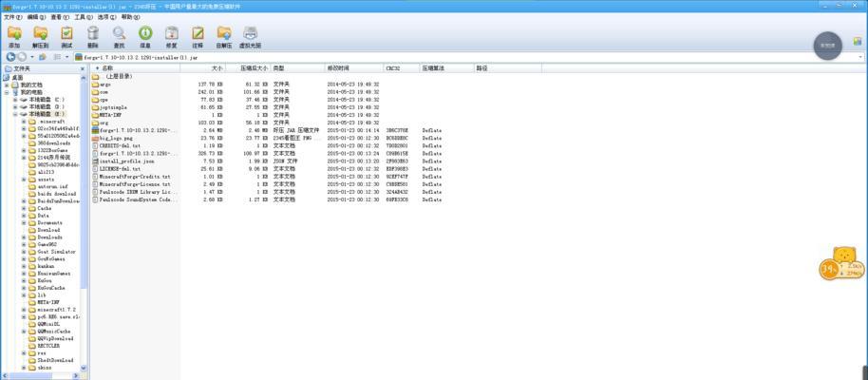Close the 文件夹 folder panel
Screen dimensions: 868x380
(x=83, y=68)
